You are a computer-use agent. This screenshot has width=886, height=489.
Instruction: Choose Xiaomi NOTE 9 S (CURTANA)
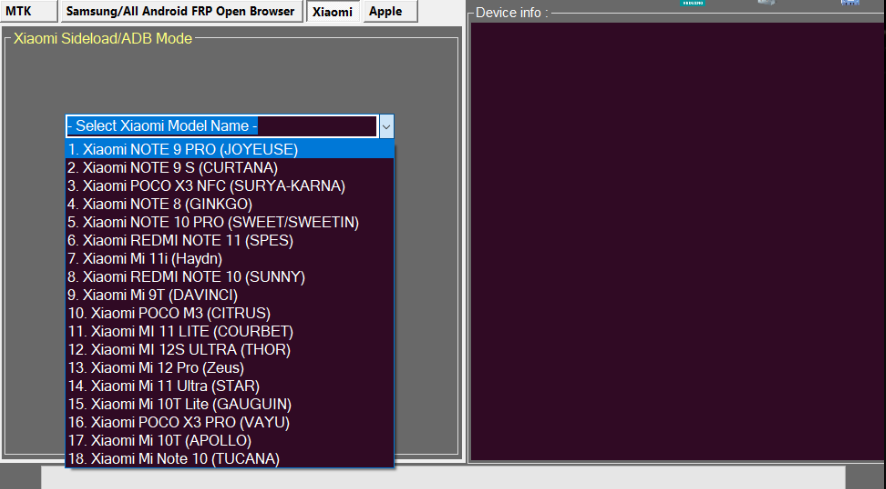pos(230,168)
